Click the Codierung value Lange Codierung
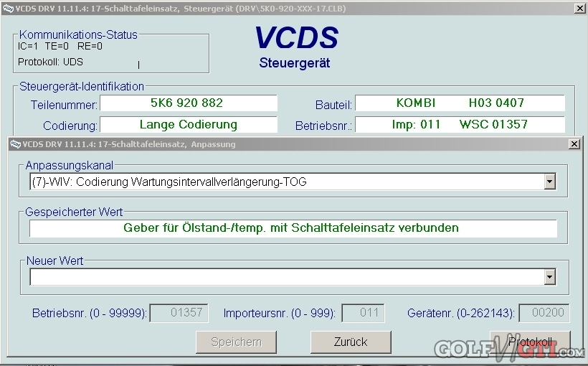 (189, 125)
